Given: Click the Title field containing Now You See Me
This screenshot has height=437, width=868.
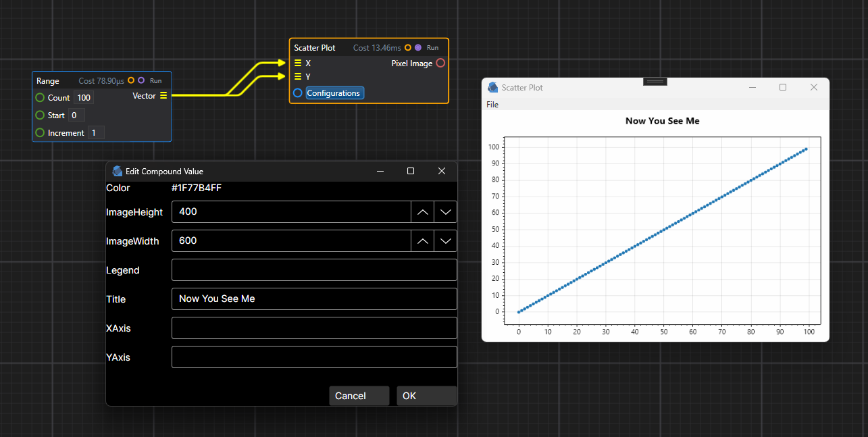Looking at the screenshot, I should coord(314,299).
